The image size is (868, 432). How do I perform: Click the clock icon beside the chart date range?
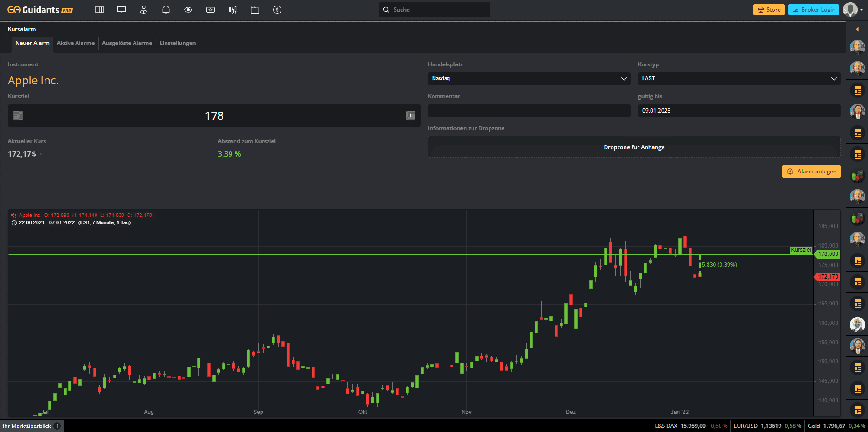pyautogui.click(x=14, y=223)
